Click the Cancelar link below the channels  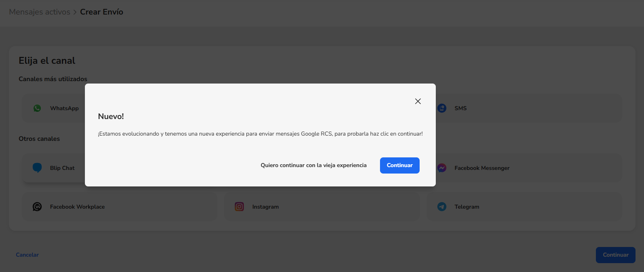tap(27, 255)
